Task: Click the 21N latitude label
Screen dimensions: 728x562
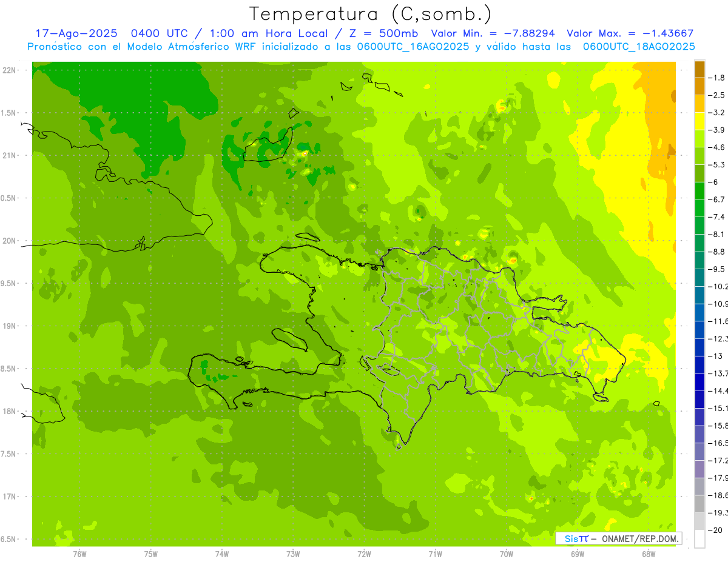Action: [9, 156]
